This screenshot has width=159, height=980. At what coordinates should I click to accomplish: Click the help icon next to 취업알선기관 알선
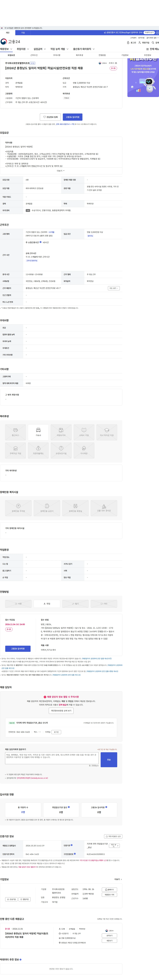(x=69, y=807)
